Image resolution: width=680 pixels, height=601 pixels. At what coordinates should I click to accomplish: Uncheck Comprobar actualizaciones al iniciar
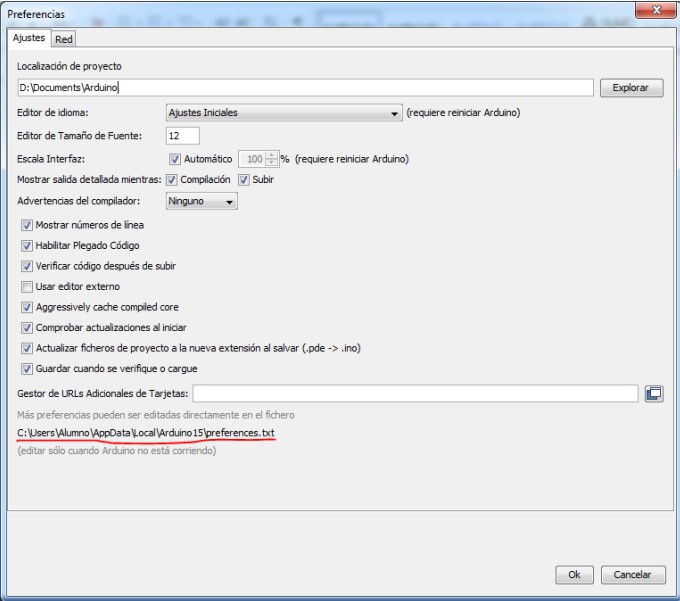tap(26, 327)
